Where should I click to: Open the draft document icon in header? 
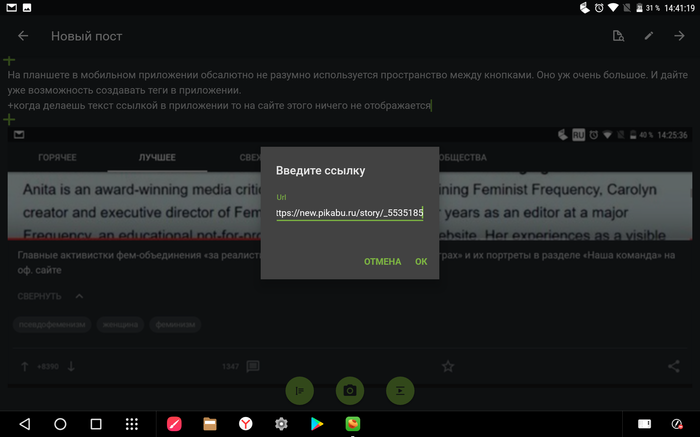[618, 37]
